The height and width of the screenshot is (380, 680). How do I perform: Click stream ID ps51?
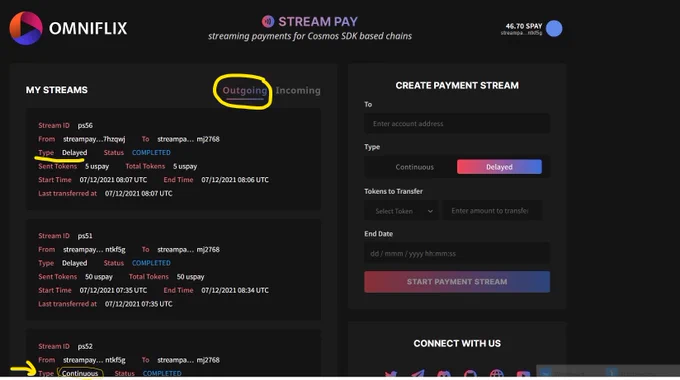[85, 236]
